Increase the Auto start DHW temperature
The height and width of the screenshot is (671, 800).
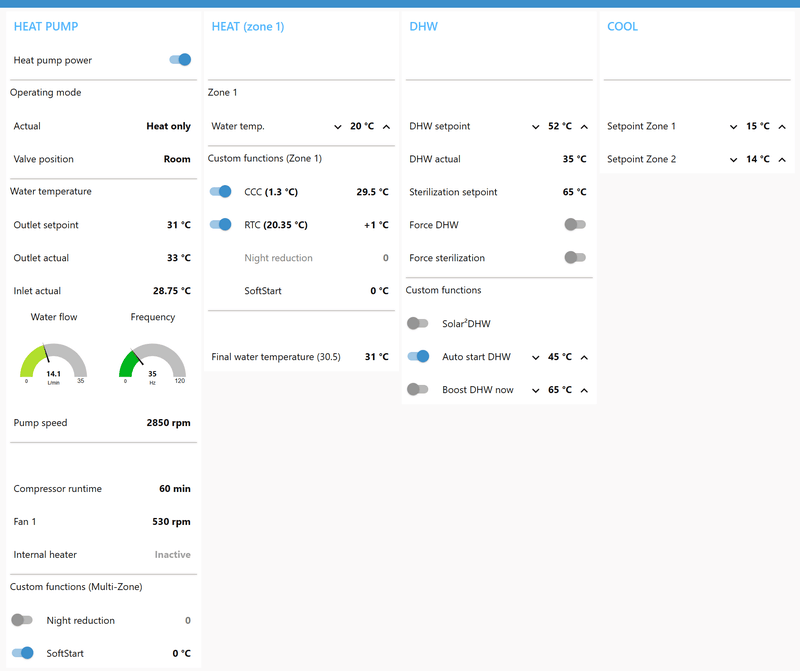click(x=584, y=357)
